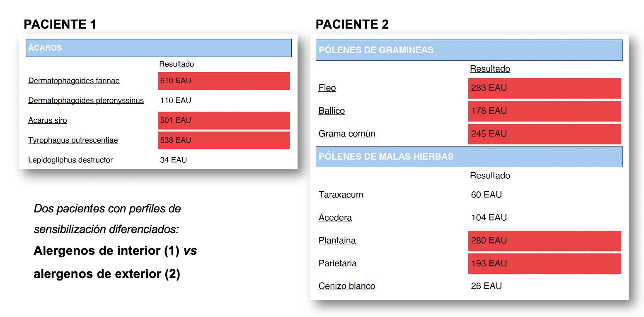Click the ÁCAROS section header
The width and height of the screenshot is (644, 317).
[159, 48]
